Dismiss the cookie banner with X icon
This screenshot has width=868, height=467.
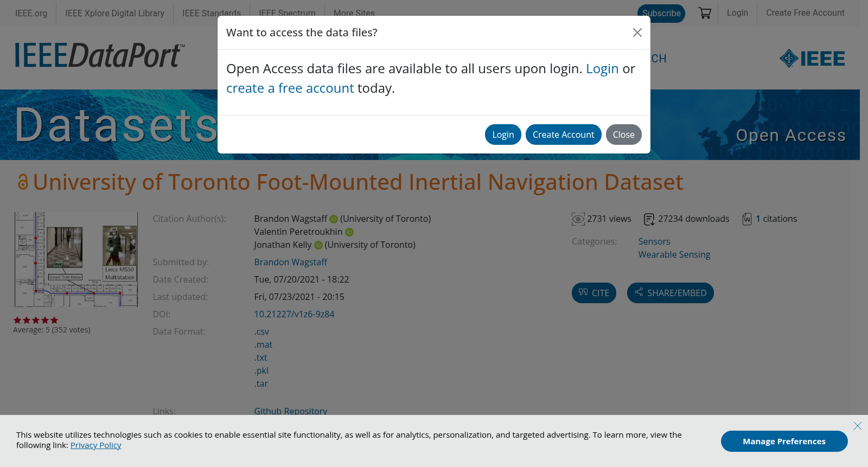[858, 426]
